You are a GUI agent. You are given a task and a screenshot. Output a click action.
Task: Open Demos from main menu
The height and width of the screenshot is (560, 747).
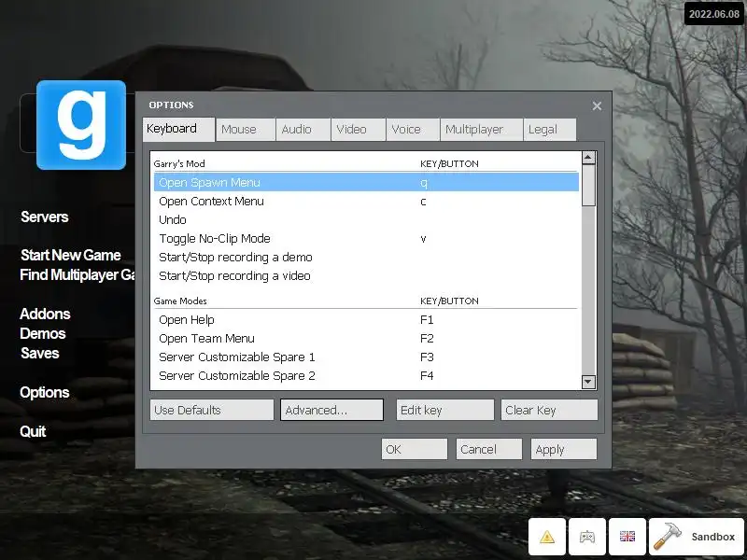pos(42,333)
